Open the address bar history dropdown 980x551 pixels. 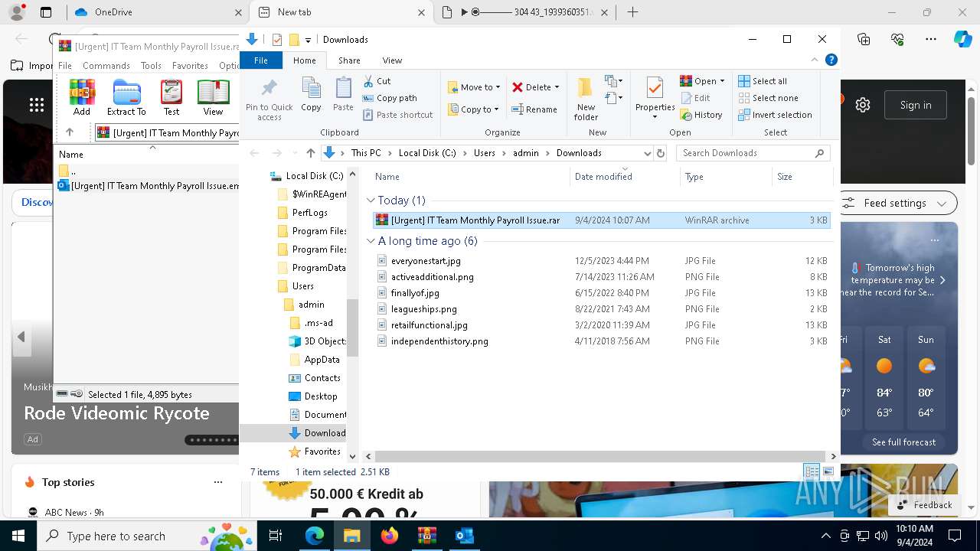coord(648,153)
